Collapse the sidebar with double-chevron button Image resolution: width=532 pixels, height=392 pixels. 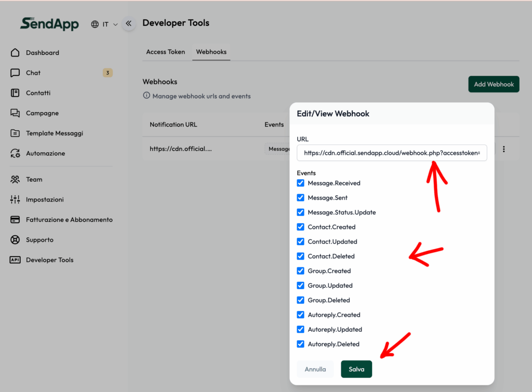129,23
